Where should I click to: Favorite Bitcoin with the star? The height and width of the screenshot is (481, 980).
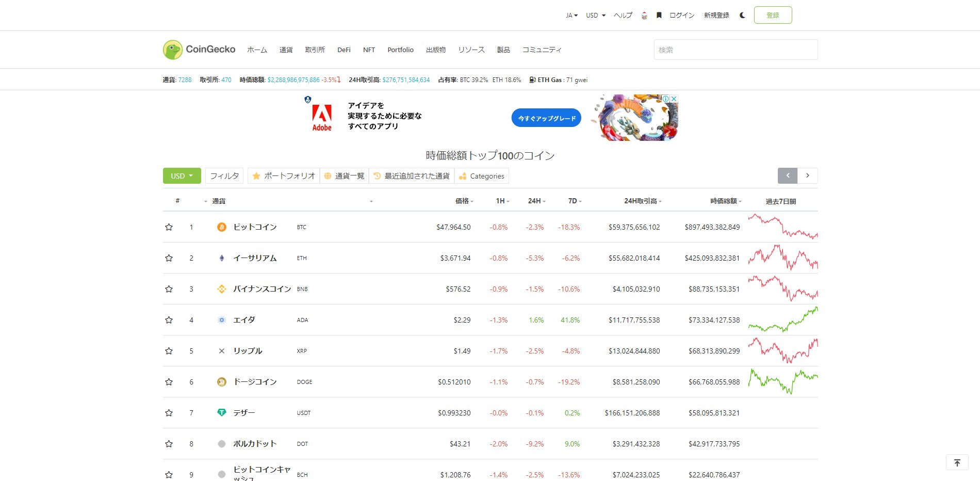(169, 227)
